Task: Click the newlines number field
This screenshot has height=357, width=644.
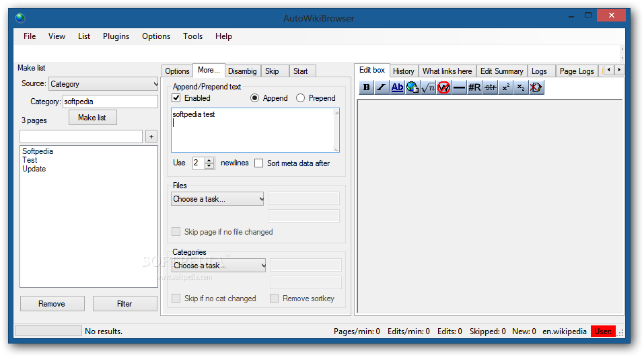Action: pos(199,163)
